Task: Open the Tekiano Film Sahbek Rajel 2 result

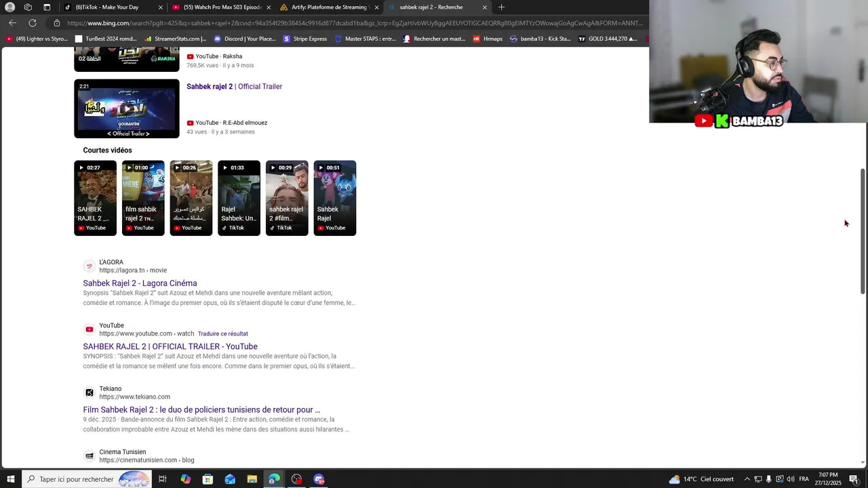Action: (x=201, y=409)
